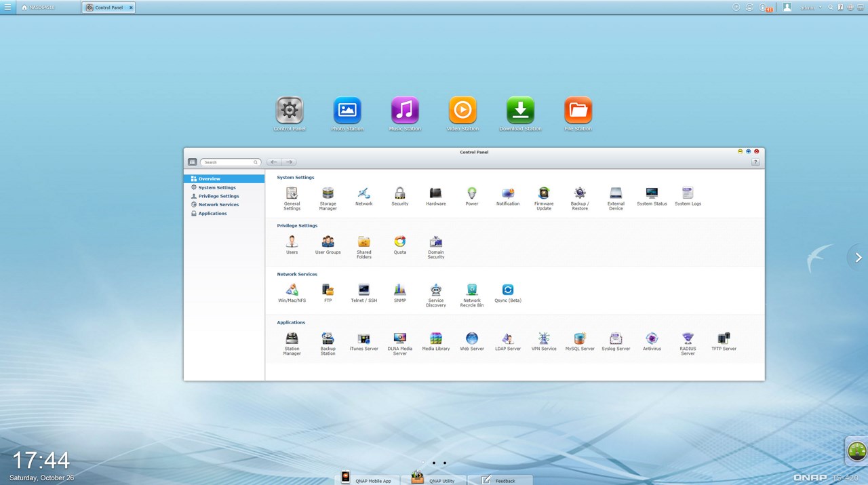Open Media Library
Viewport: 868px width, 485px height.
click(436, 341)
